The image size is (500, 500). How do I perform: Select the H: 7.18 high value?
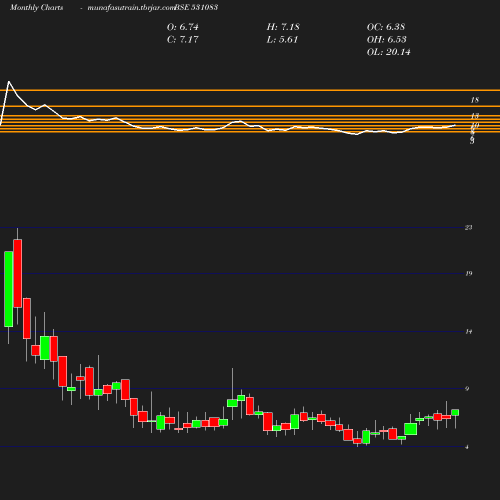pyautogui.click(x=283, y=27)
